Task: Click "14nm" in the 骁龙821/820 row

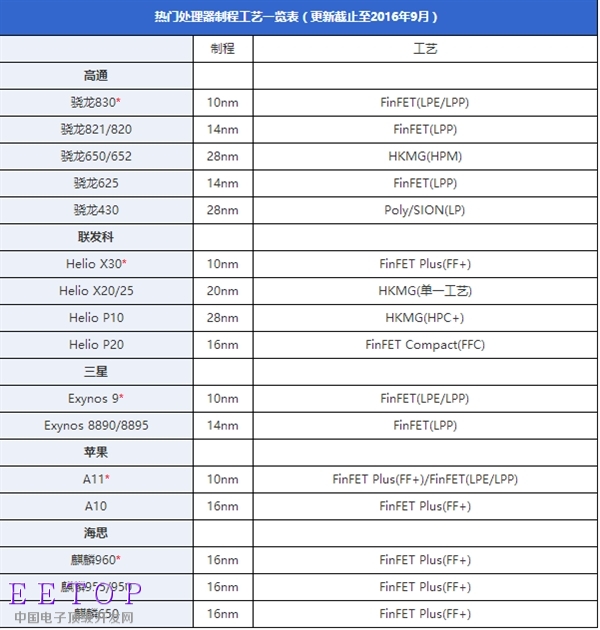Action: point(223,129)
